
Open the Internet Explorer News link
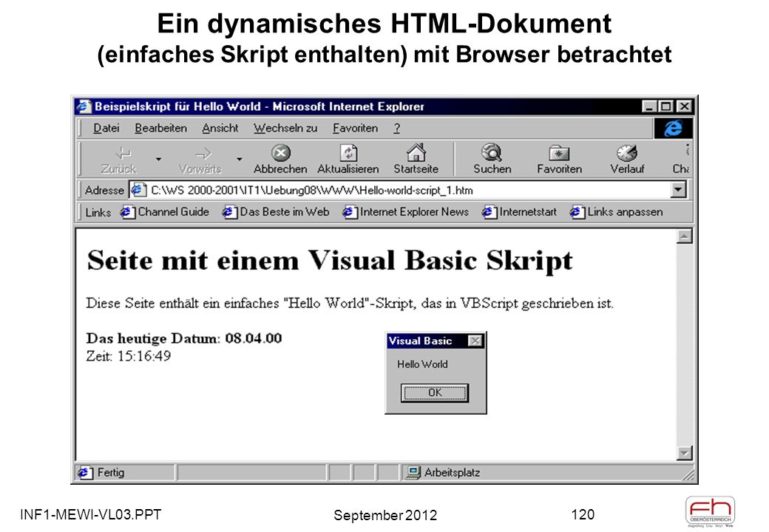click(406, 212)
